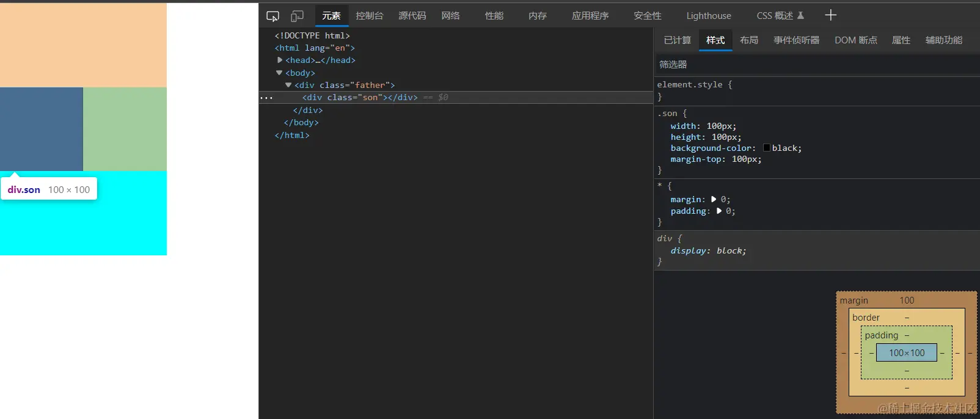Open the 网络 tab

pos(450,16)
